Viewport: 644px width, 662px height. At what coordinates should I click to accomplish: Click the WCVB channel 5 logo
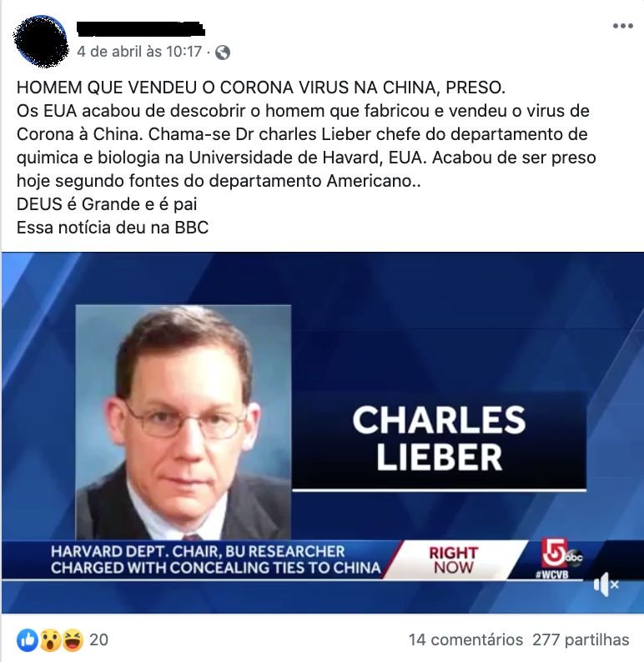tap(553, 558)
